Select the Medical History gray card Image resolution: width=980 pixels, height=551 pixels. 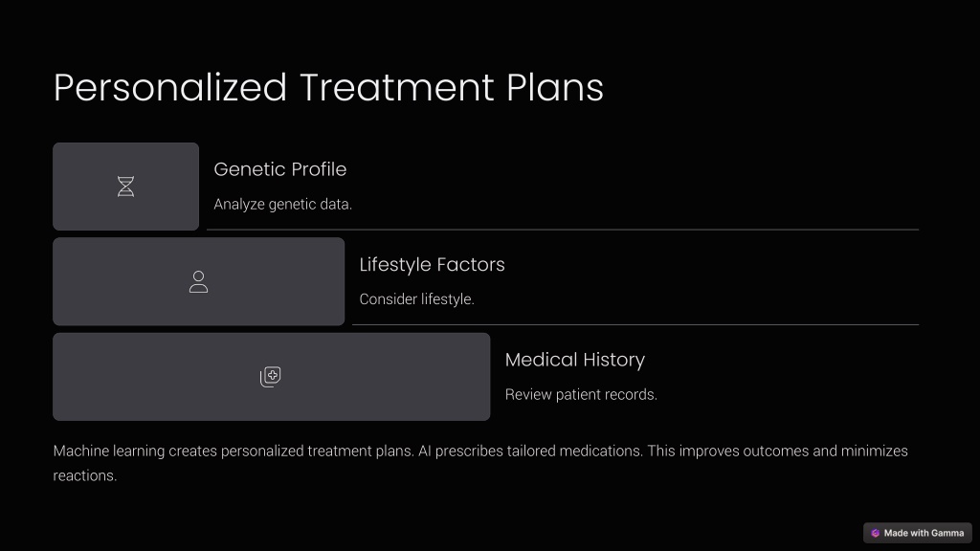(x=271, y=377)
